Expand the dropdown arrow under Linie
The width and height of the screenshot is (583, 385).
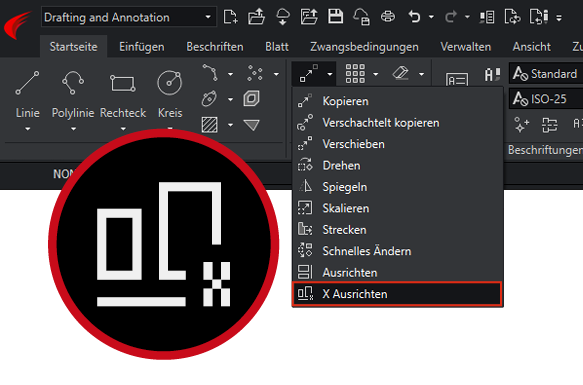[x=28, y=129]
